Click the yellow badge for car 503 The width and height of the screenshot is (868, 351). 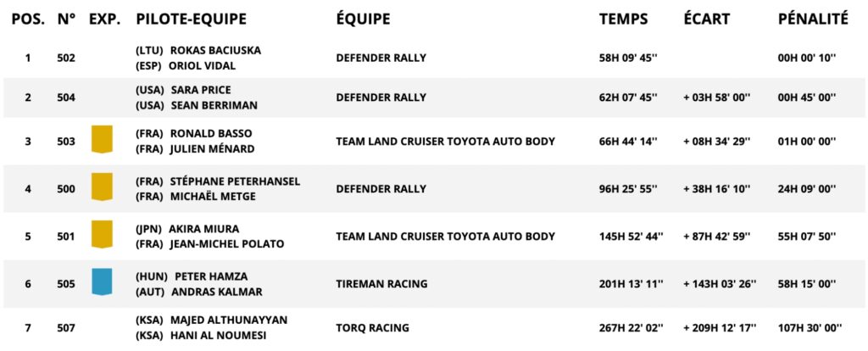(102, 139)
